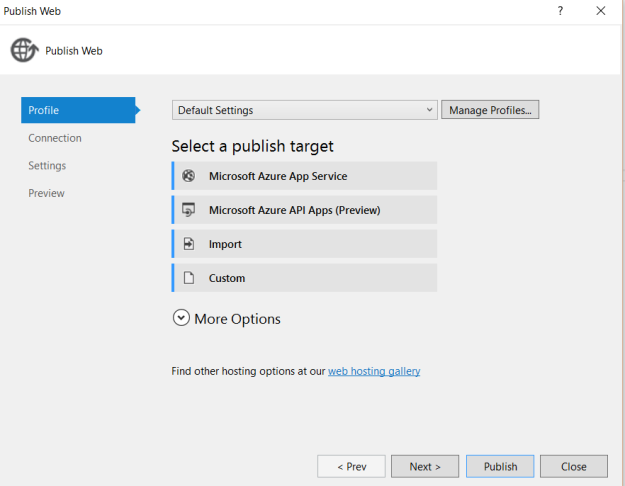Click the Azure App Service globe icon
Viewport: 625px width, 486px height.
coord(189,175)
